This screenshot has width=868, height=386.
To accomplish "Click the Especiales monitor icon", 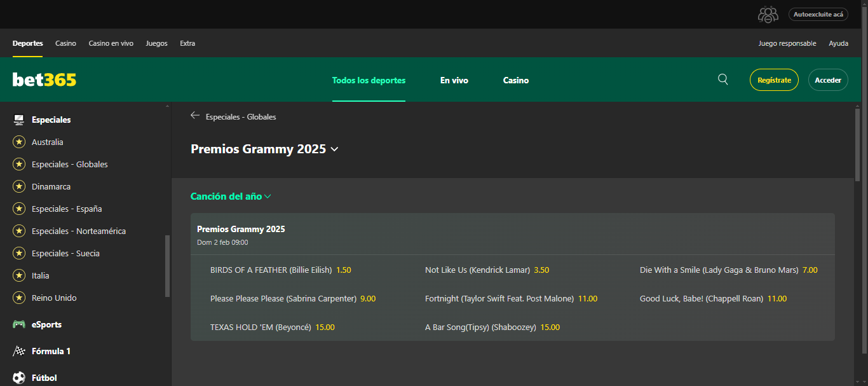I will 19,120.
